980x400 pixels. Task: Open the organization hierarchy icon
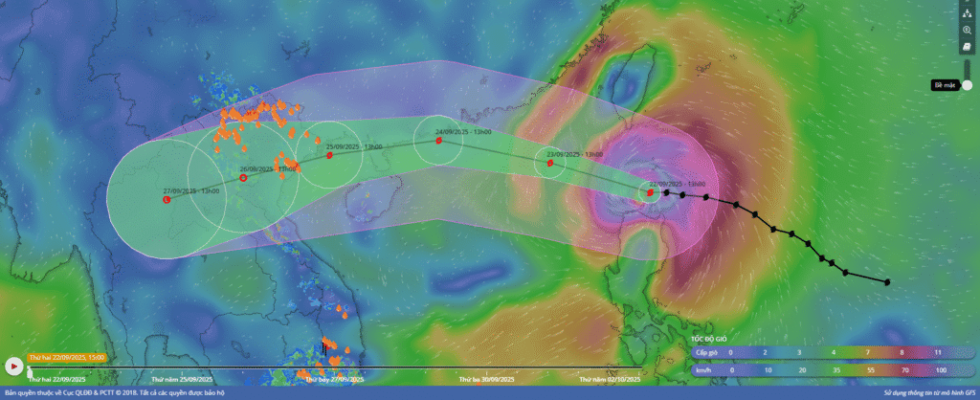pyautogui.click(x=967, y=14)
